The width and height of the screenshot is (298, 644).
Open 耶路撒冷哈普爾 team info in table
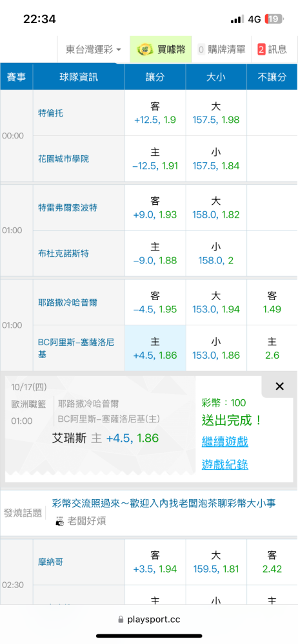pyautogui.click(x=68, y=302)
